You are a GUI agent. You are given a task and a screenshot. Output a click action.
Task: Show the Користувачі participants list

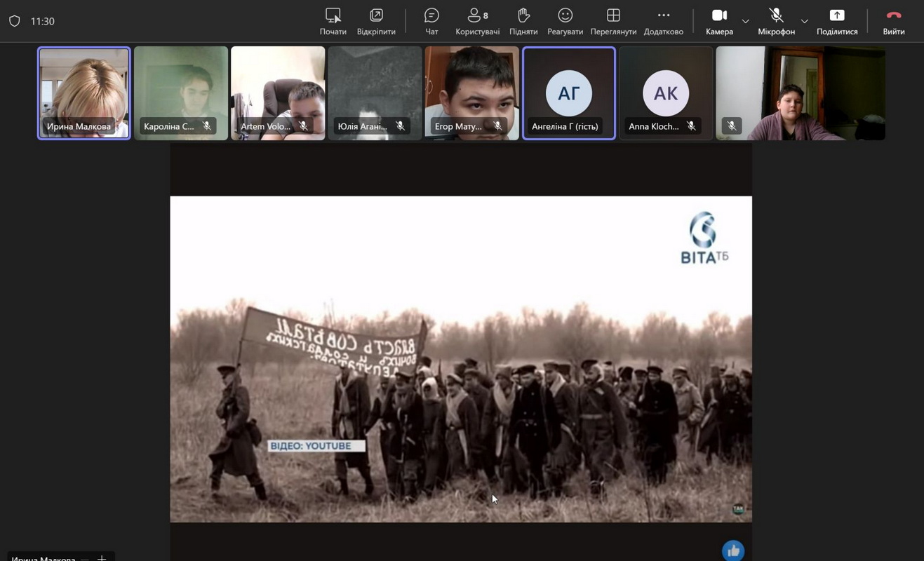(477, 21)
